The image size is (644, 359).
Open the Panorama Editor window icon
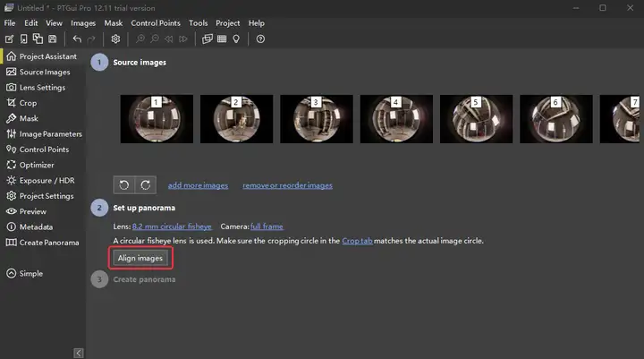(x=208, y=39)
